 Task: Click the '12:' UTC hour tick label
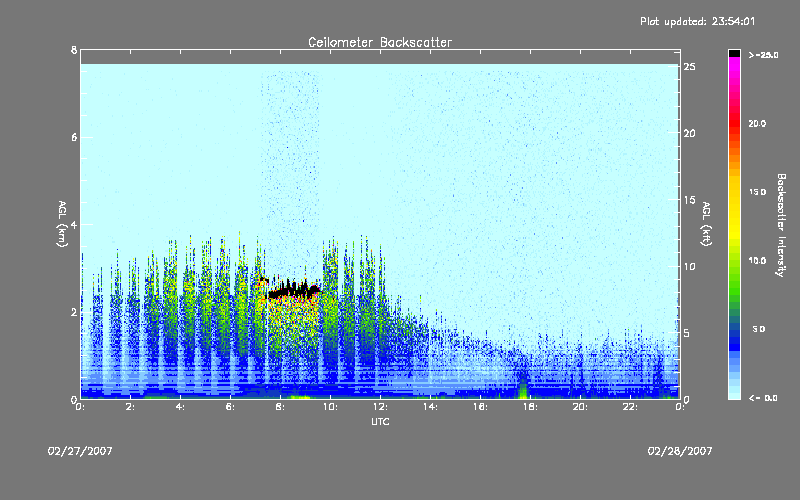[380, 407]
